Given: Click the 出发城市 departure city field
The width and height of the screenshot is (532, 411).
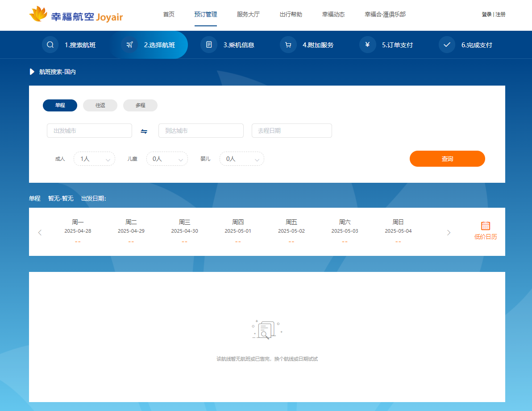Looking at the screenshot, I should coord(89,131).
